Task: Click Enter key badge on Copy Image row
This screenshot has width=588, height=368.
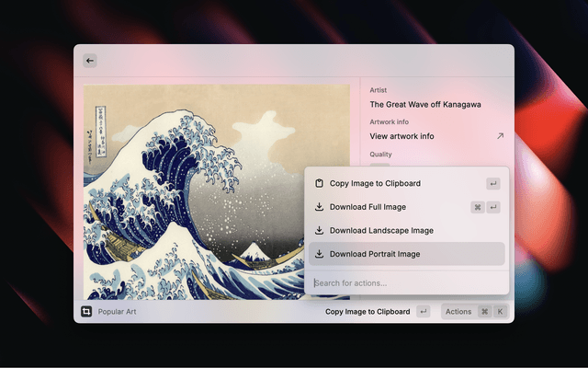Action: [x=493, y=184]
